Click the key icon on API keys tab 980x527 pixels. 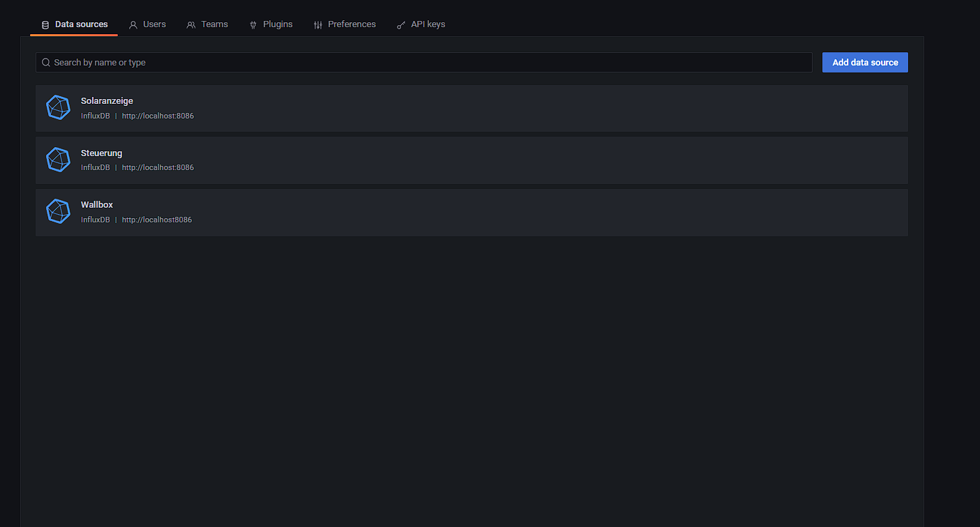click(401, 25)
